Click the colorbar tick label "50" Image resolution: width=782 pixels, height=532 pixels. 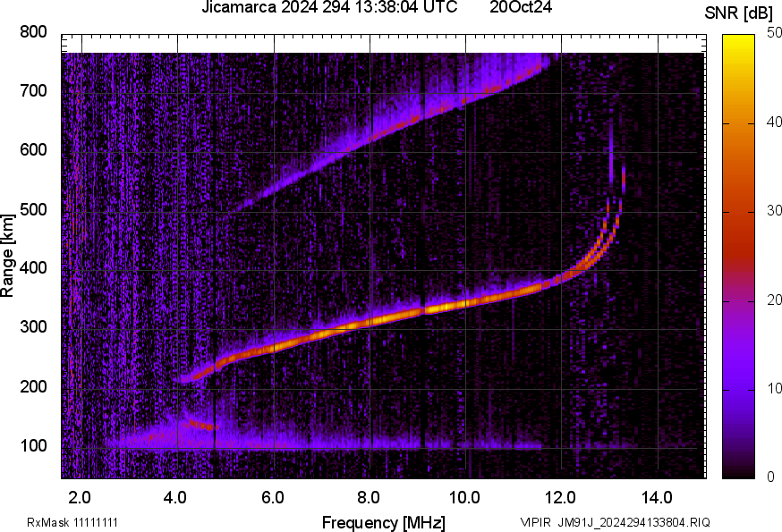[774, 33]
